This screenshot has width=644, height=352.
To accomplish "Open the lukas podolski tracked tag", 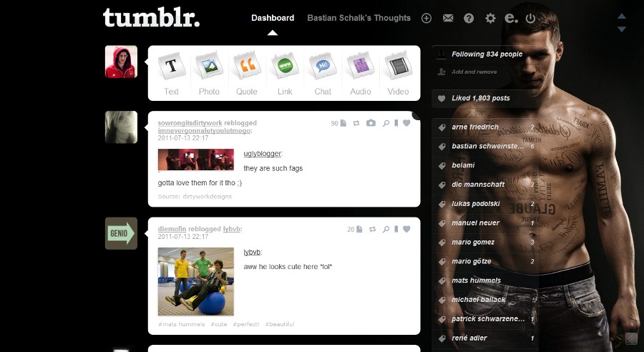I will [484, 204].
